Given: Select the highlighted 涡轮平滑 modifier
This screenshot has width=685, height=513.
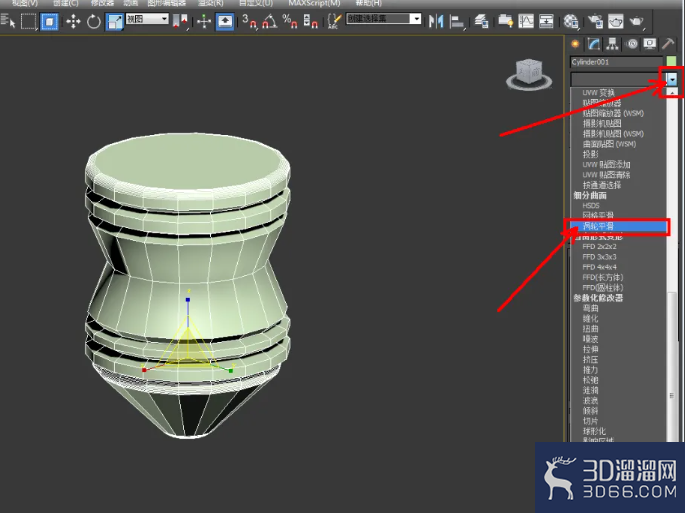Looking at the screenshot, I should coord(617,226).
